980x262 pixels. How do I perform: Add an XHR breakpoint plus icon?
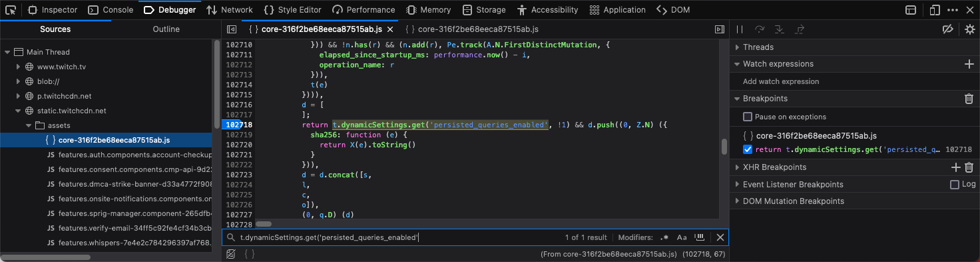click(x=956, y=167)
